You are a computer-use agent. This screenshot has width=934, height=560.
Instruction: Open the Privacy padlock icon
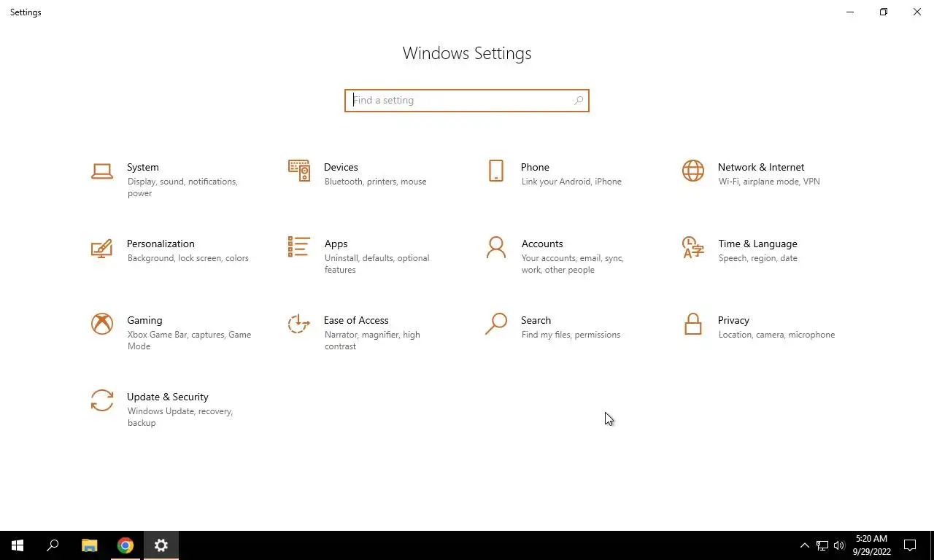coord(693,324)
